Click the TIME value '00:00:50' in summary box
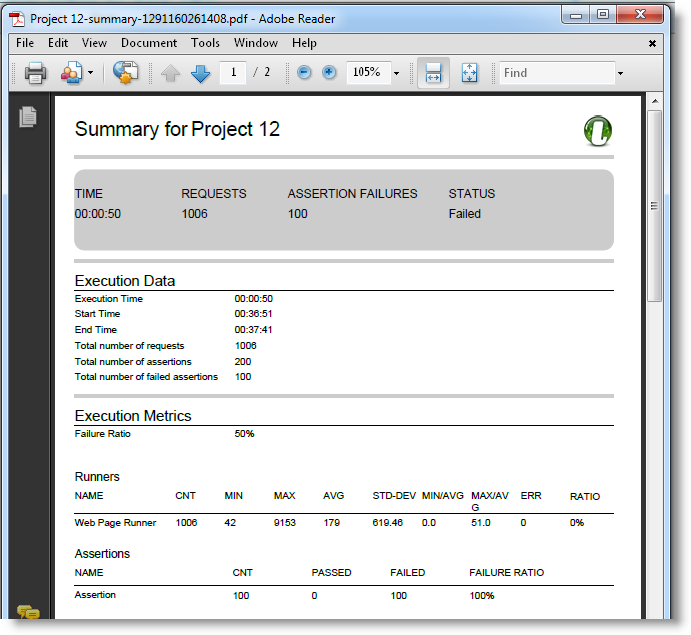Image resolution: width=691 pixels, height=635 pixels. (97, 214)
